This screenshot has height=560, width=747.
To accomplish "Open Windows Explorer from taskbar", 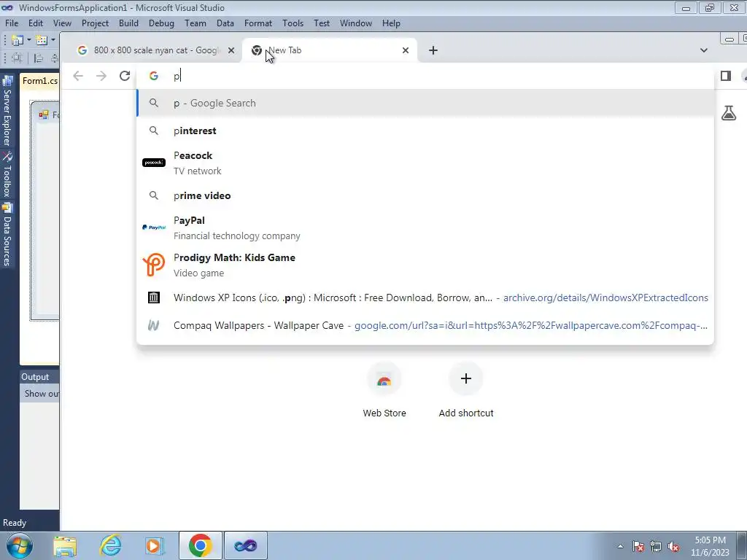I will pos(65,545).
